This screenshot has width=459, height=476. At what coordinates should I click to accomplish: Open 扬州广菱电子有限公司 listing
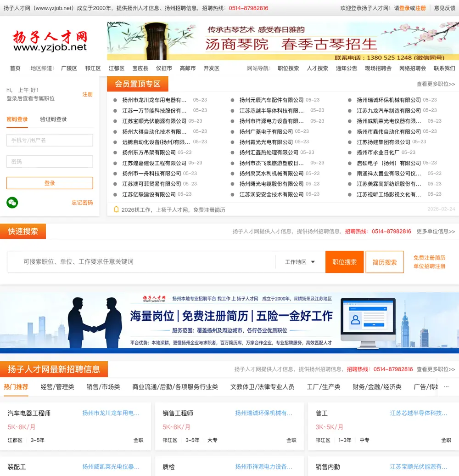(x=266, y=131)
